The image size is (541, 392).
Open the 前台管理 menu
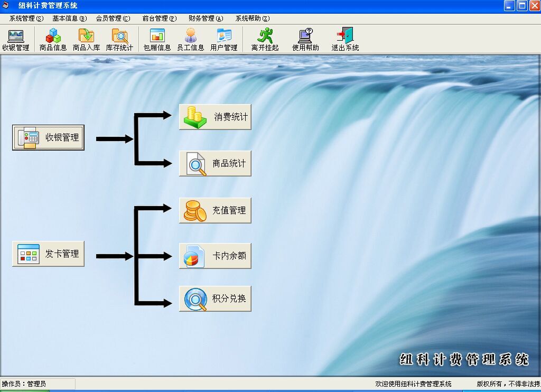pyautogui.click(x=159, y=18)
